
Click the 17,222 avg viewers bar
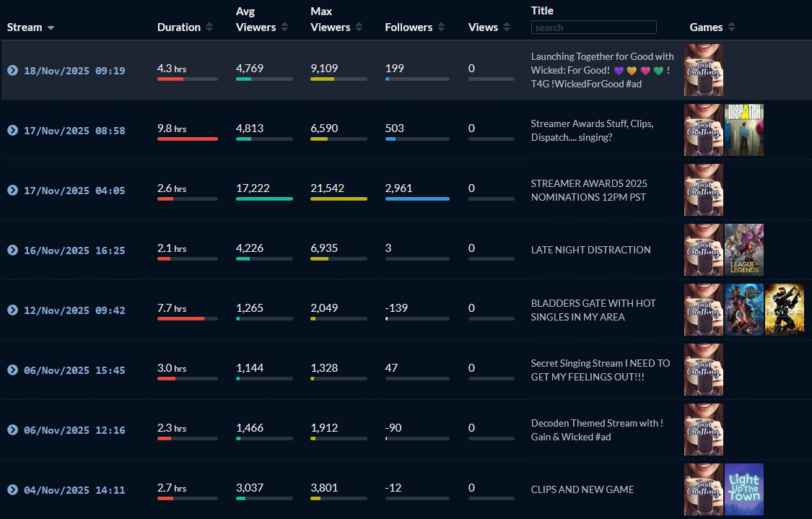[264, 199]
